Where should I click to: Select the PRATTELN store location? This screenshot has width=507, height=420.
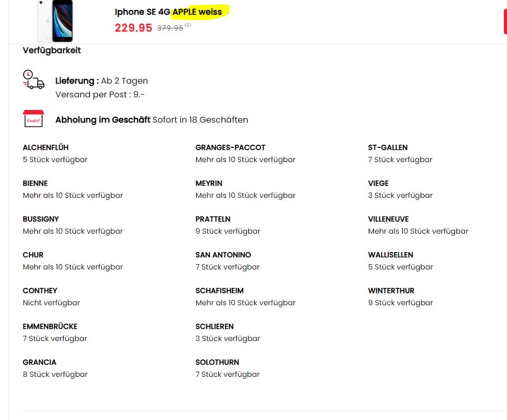pyautogui.click(x=213, y=219)
